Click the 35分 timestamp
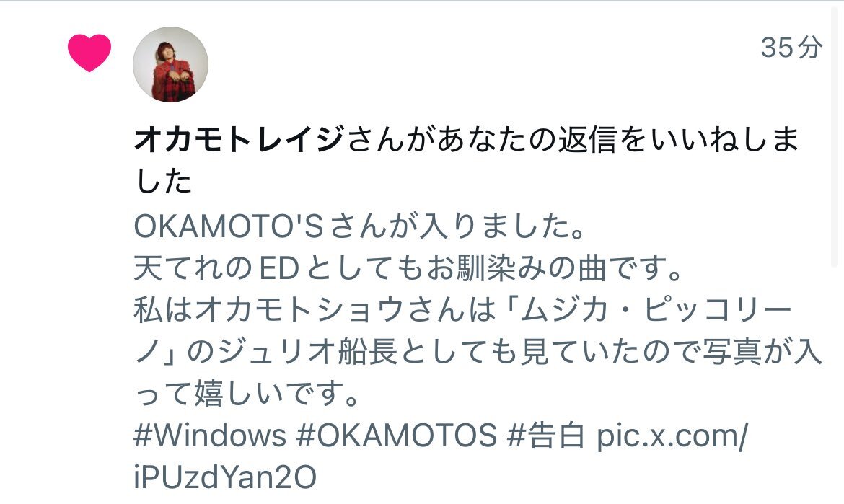The height and width of the screenshot is (504, 844). click(791, 48)
